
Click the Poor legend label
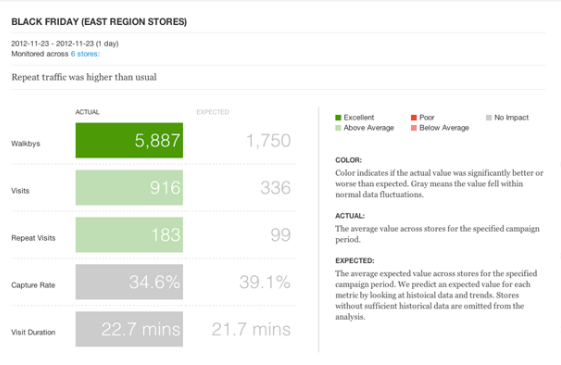(427, 118)
